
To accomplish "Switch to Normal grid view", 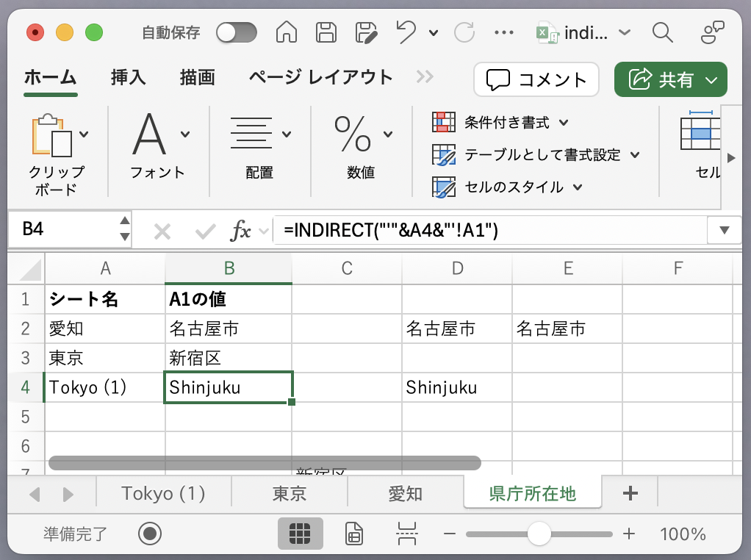I will pos(301,534).
